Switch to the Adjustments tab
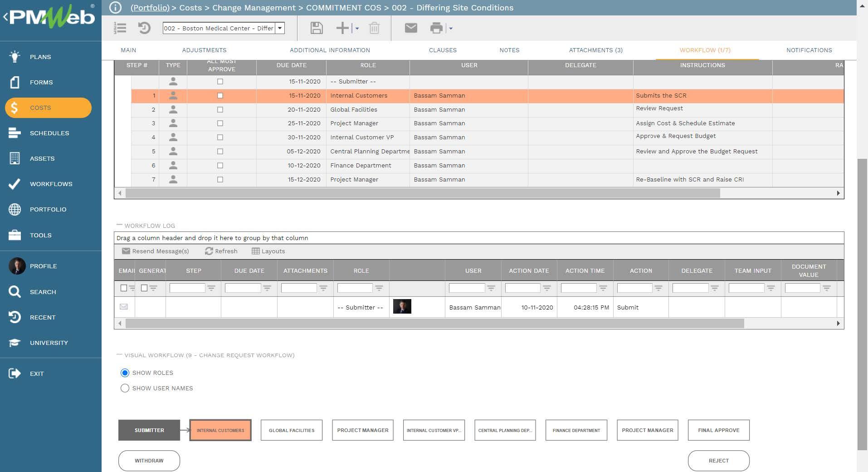Viewport: 868px width, 472px height. click(204, 50)
